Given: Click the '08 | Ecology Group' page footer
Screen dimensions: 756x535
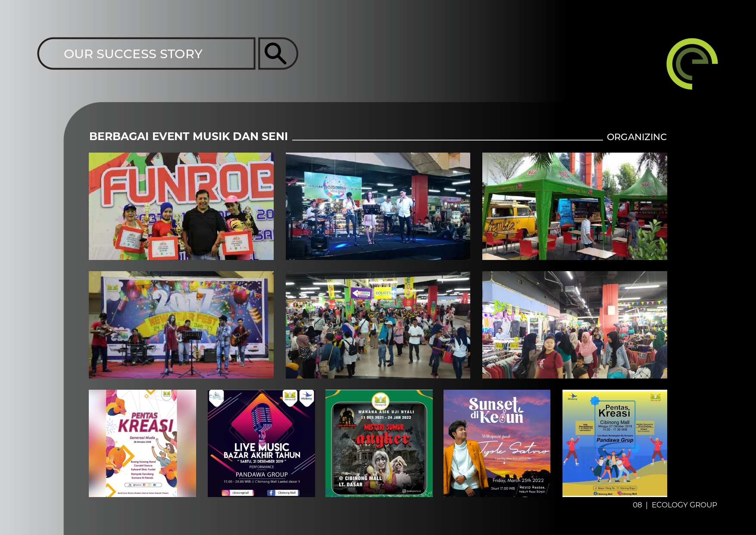Looking at the screenshot, I should coord(675,505).
